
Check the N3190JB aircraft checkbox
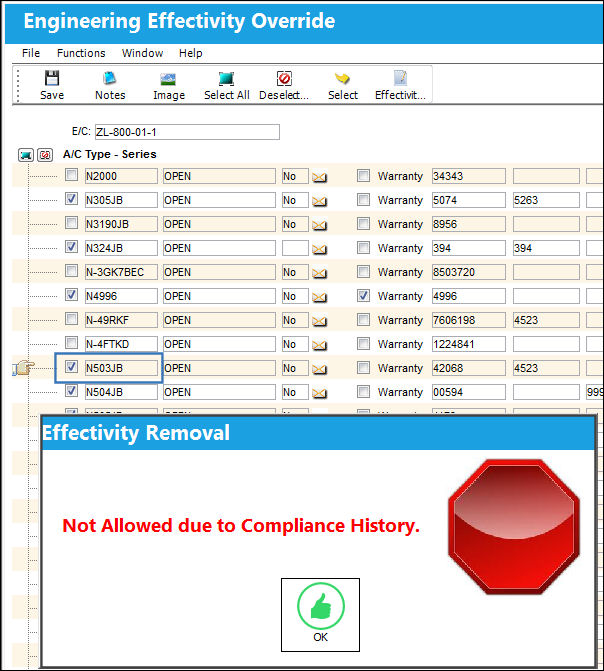tap(71, 223)
